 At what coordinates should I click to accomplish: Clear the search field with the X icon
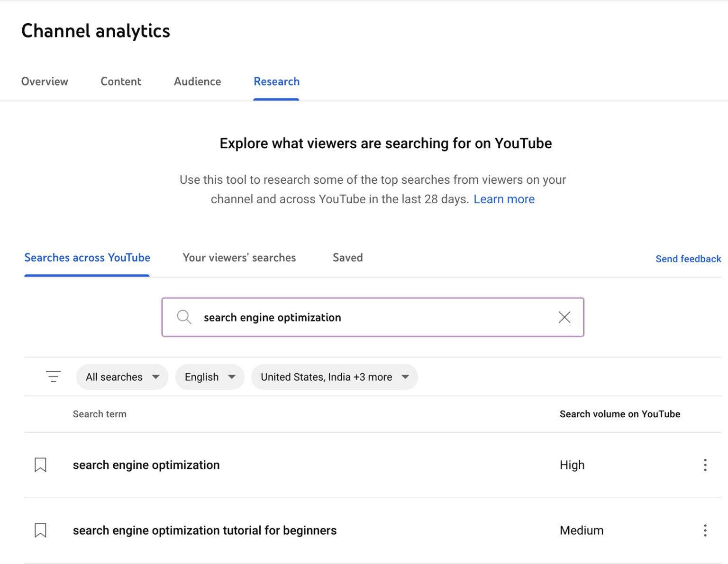[x=564, y=317]
